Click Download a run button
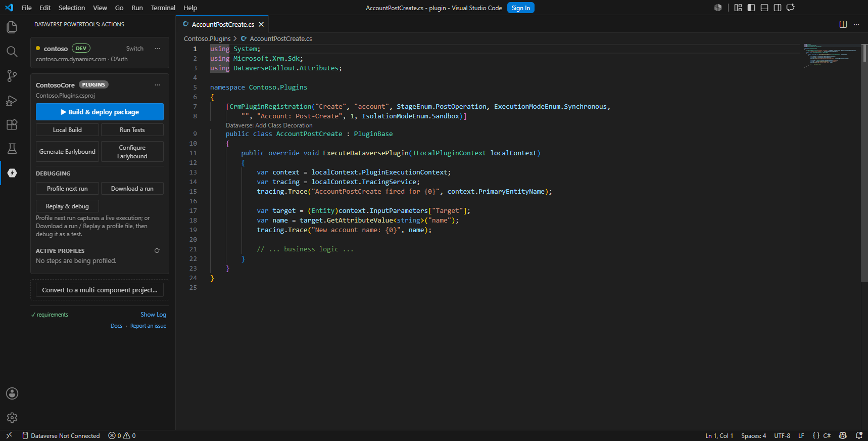The image size is (868, 441). [132, 189]
